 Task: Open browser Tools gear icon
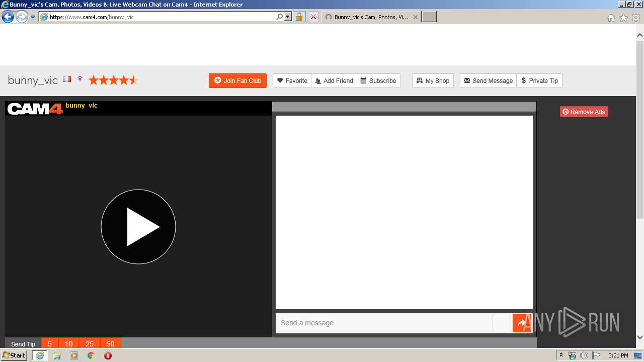tap(636, 18)
